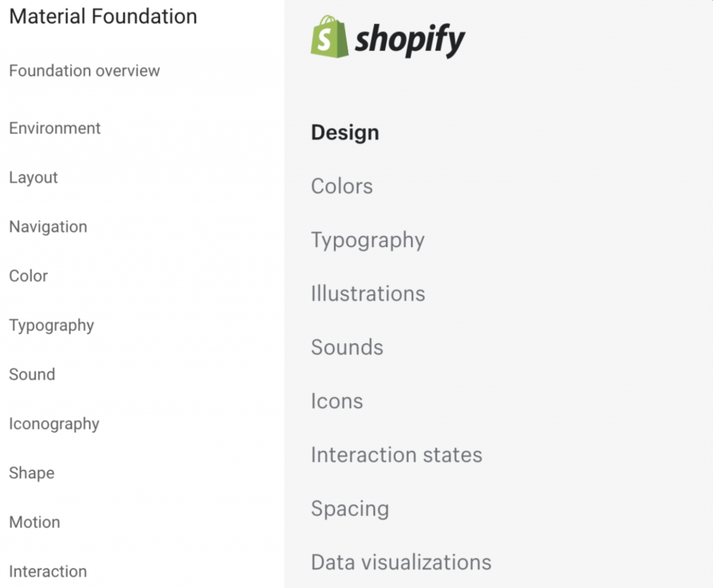
Task: Open the Iconography section
Action: pyautogui.click(x=54, y=424)
